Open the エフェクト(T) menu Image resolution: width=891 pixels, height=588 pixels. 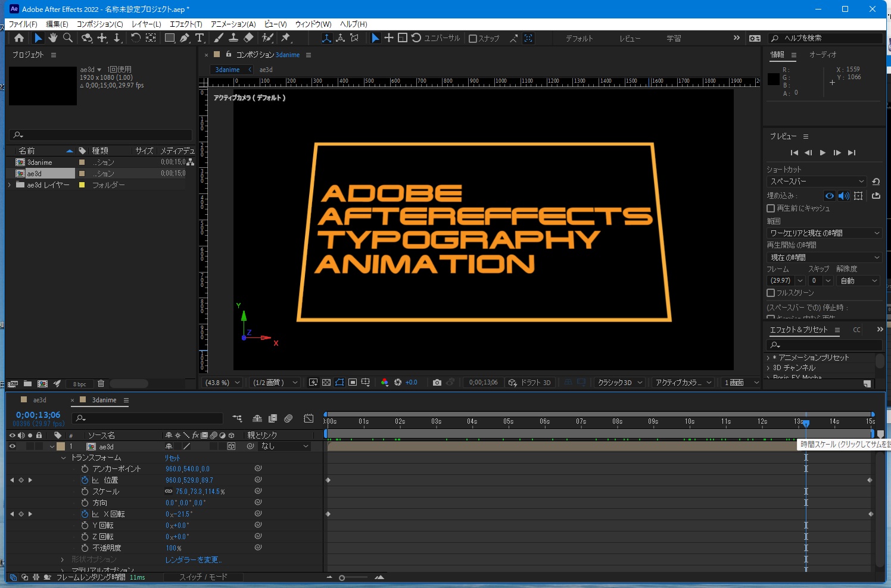186,24
